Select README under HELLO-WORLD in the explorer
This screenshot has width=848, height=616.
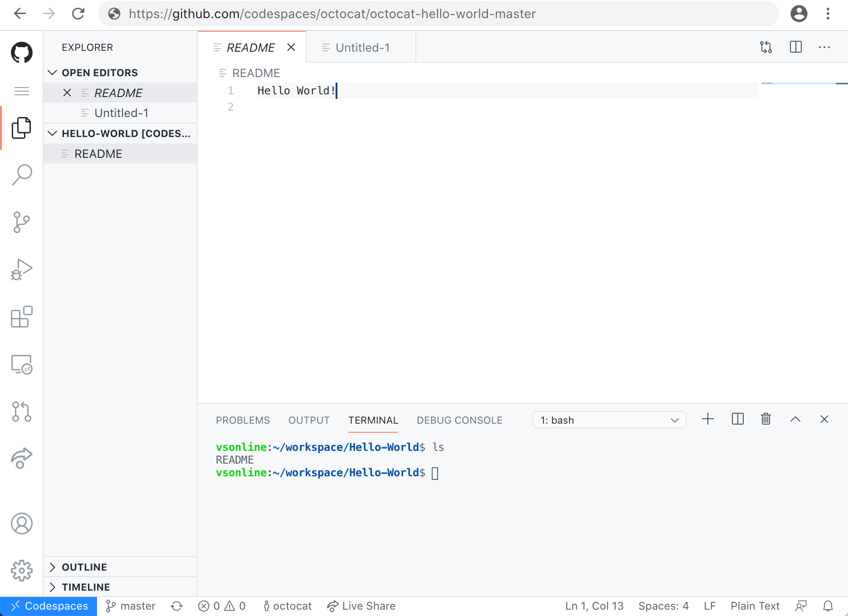coord(98,153)
